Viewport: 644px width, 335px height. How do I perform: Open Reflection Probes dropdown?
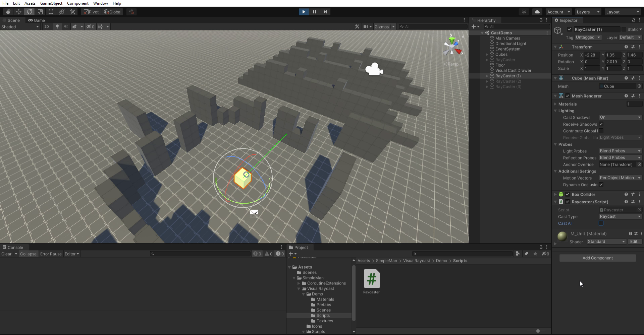620,157
